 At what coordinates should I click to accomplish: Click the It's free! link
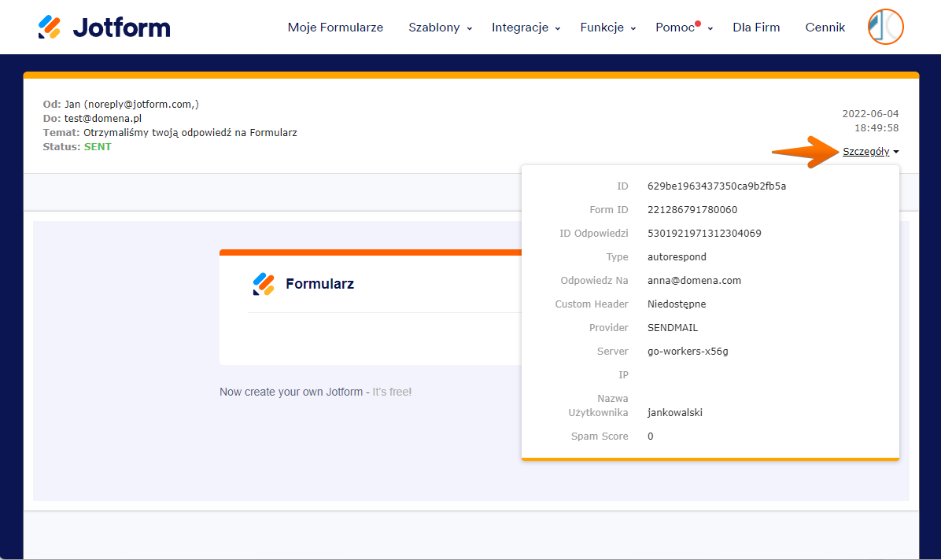(392, 392)
